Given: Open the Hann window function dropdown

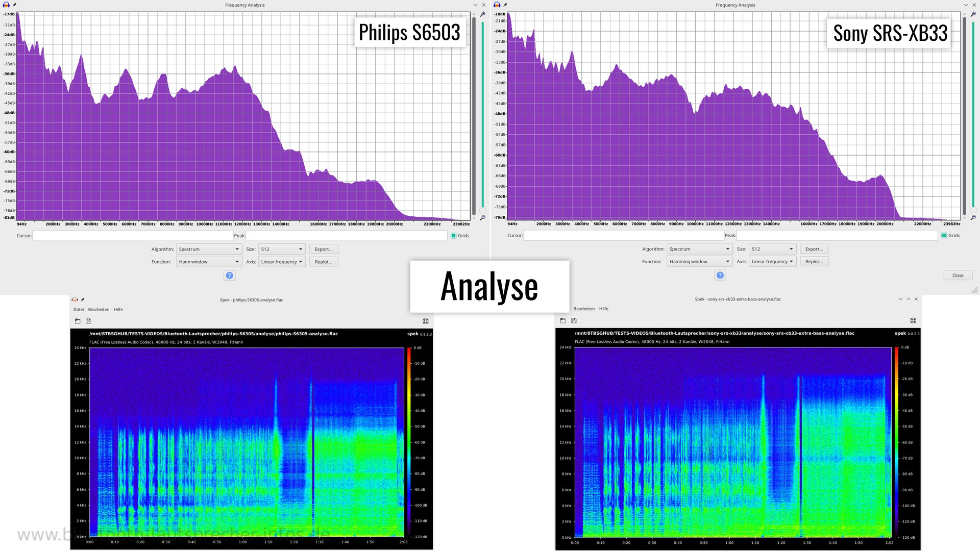Looking at the screenshot, I should coord(208,262).
